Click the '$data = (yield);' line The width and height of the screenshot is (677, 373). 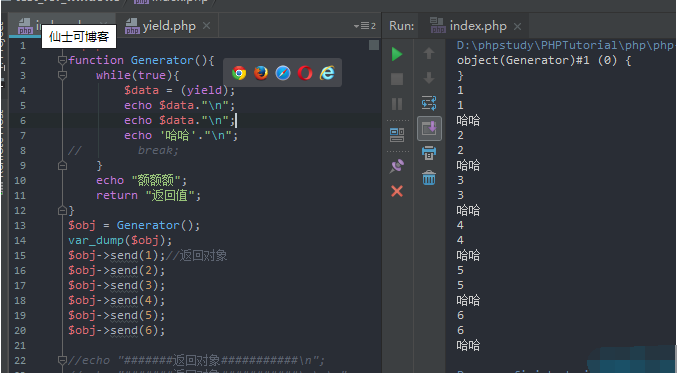click(x=180, y=90)
